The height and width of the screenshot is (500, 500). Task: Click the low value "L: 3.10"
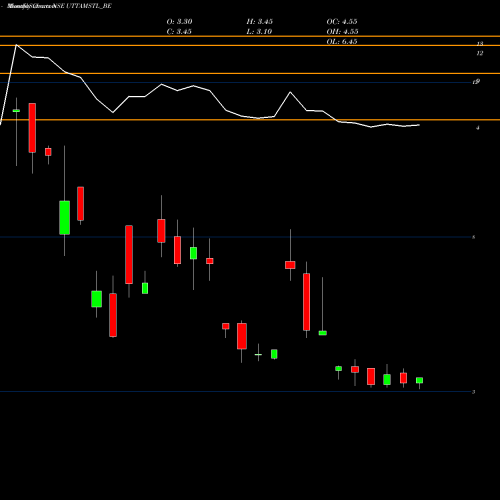[x=259, y=32]
